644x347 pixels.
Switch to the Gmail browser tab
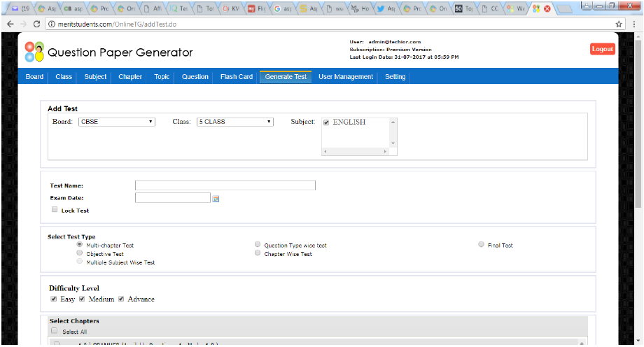(x=22, y=8)
